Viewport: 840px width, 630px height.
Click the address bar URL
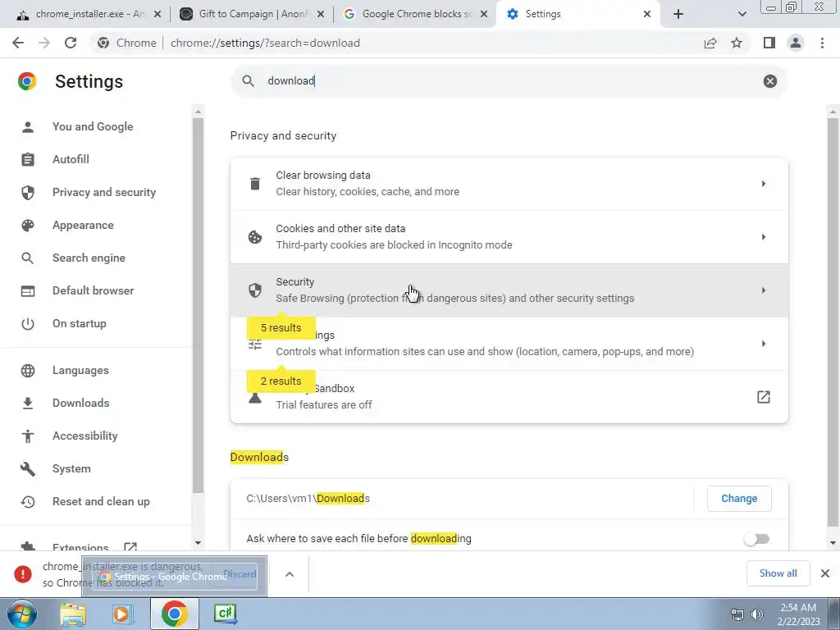(265, 43)
